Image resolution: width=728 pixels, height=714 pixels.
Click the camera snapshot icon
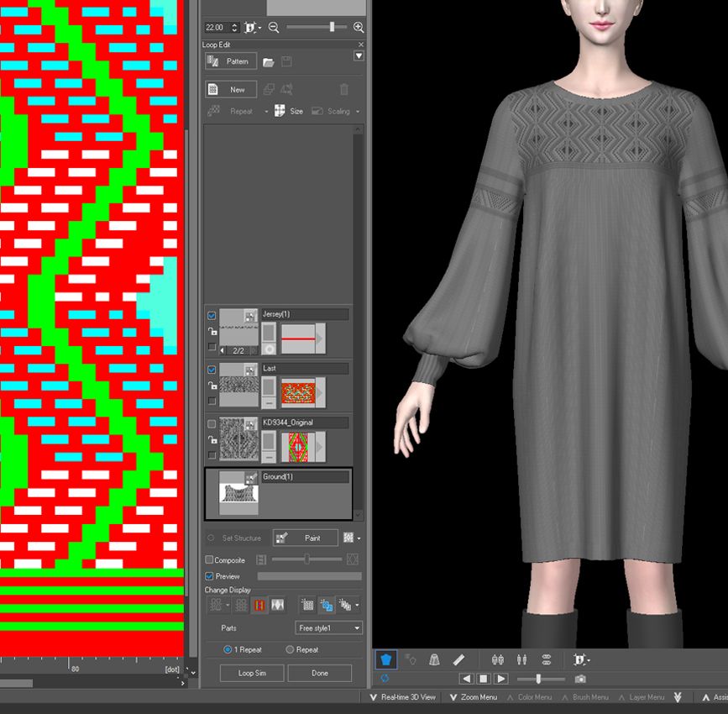[x=580, y=679]
